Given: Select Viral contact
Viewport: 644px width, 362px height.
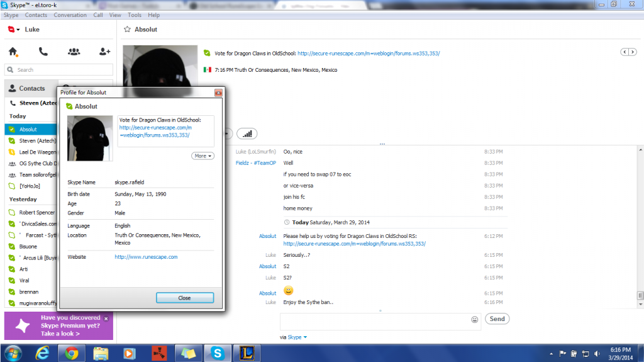Looking at the screenshot, I should tap(31, 280).
